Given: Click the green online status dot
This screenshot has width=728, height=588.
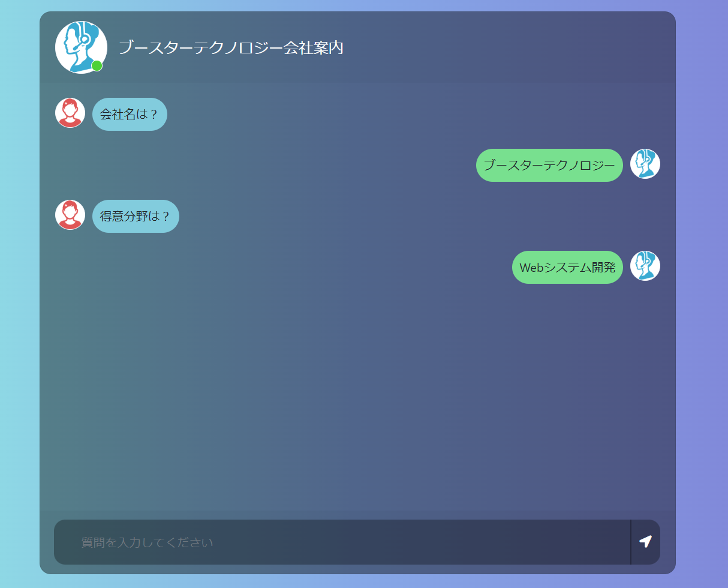Looking at the screenshot, I should click(97, 66).
